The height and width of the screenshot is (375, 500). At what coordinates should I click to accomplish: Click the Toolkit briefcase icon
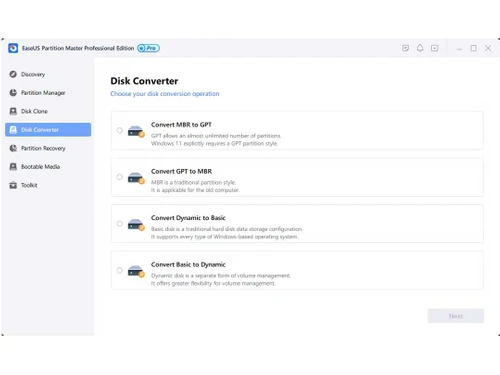point(13,185)
